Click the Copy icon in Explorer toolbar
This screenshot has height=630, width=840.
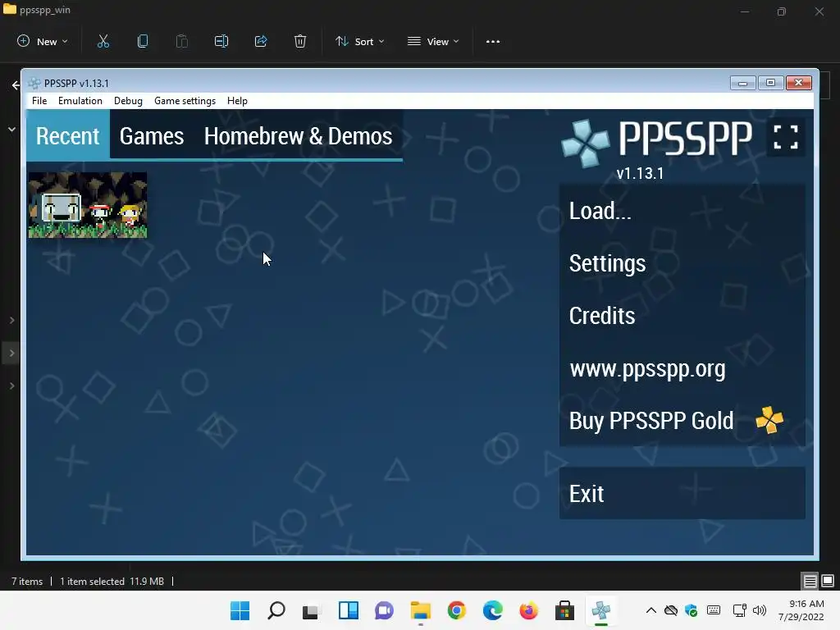coord(143,41)
